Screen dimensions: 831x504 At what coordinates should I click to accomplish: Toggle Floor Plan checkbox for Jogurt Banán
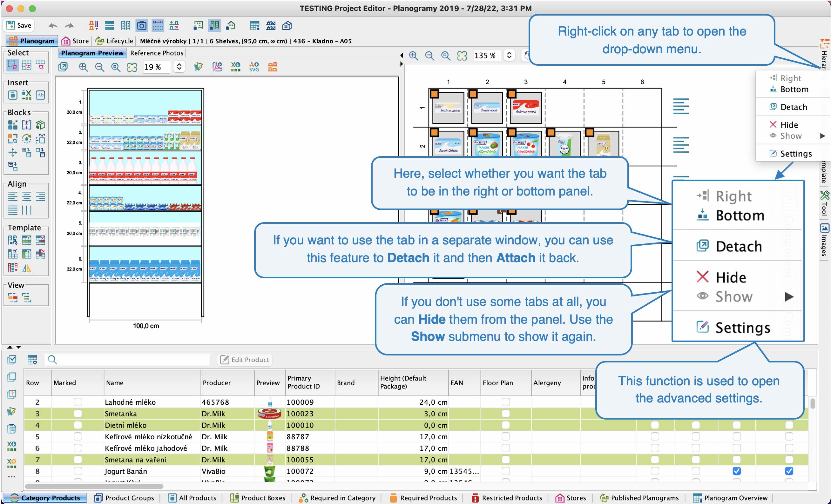point(505,471)
